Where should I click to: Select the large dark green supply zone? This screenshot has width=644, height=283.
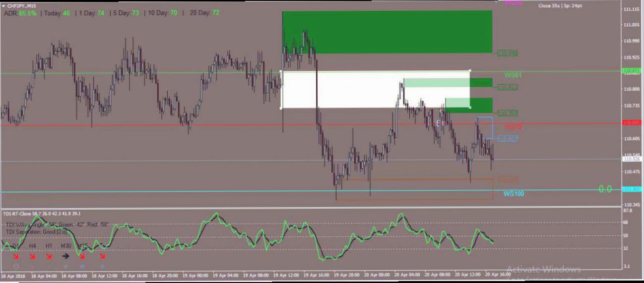tap(387, 32)
